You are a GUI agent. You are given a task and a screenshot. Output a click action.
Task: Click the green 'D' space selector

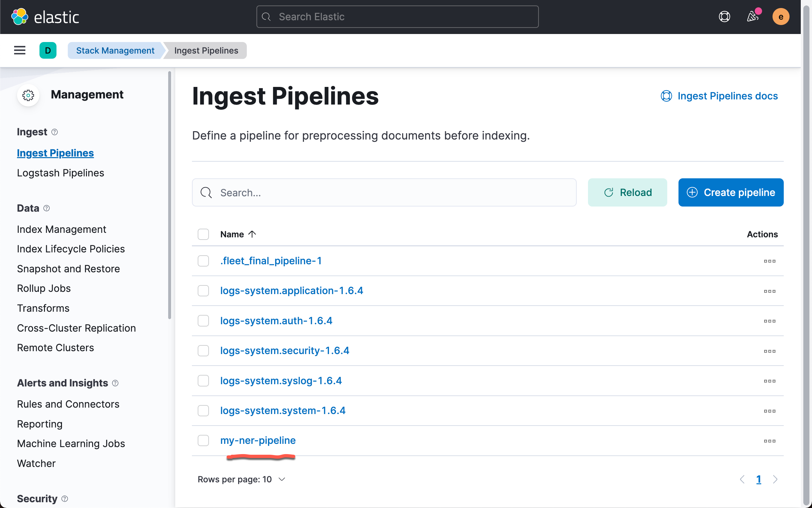[48, 50]
